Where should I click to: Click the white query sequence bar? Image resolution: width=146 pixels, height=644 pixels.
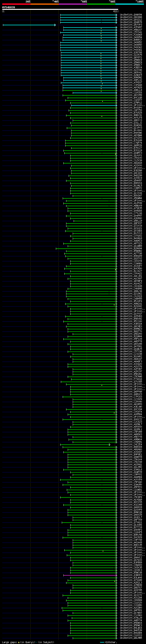[x=60, y=9]
